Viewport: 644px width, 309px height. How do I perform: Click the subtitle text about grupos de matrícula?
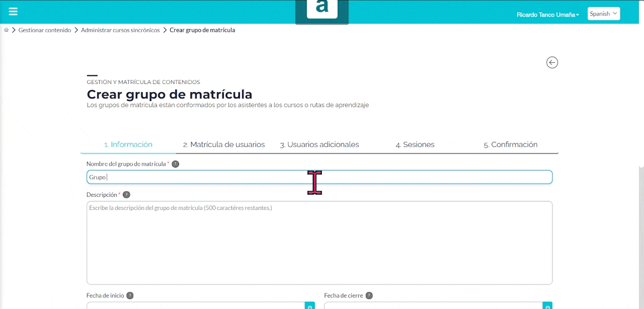[x=228, y=105]
